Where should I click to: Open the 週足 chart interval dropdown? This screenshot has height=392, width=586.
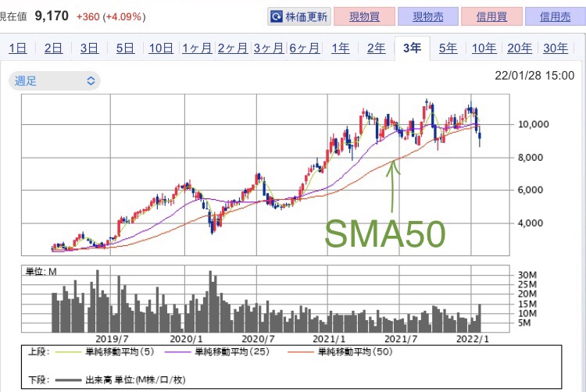tap(55, 81)
